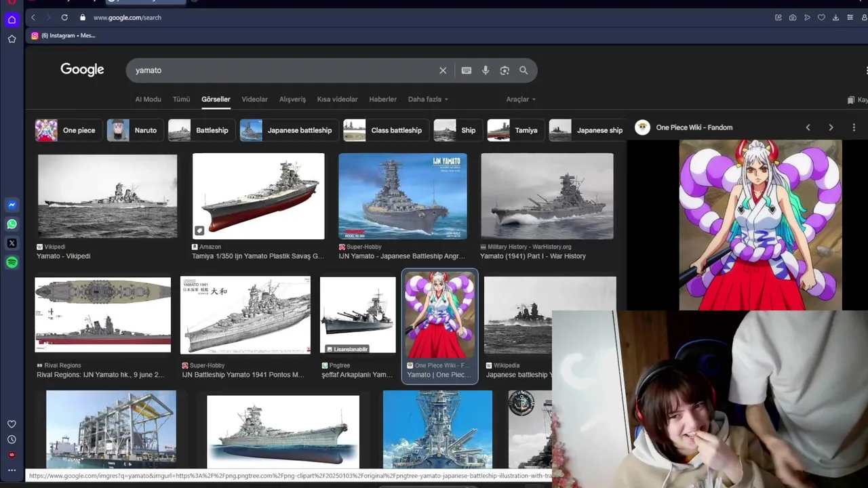Open Messenger in the Opera sidebar
868x488 pixels.
(x=12, y=205)
